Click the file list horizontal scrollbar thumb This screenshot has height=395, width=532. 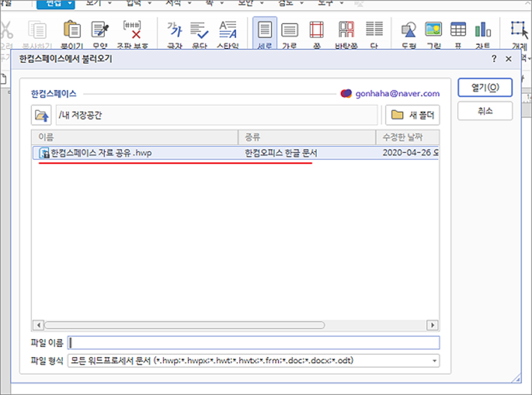coord(184,325)
